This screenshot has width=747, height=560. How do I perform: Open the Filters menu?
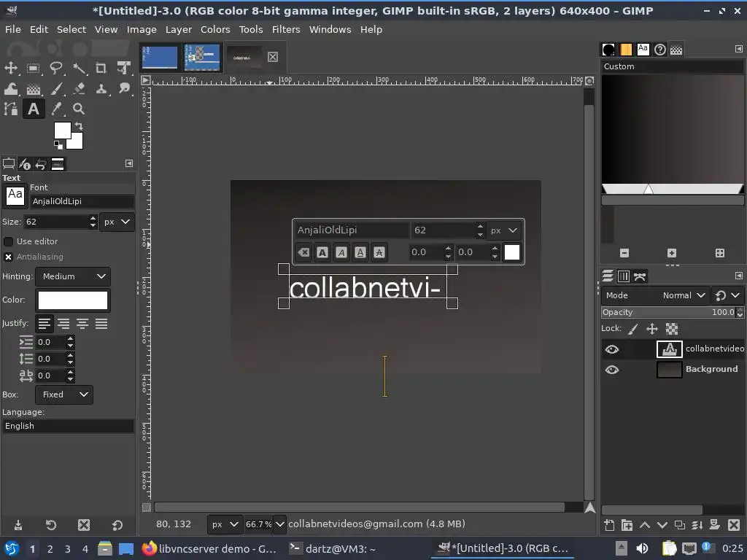click(x=286, y=29)
